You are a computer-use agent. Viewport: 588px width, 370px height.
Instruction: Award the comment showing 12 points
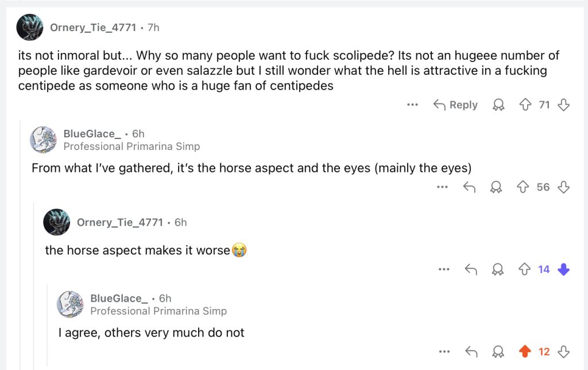click(497, 351)
